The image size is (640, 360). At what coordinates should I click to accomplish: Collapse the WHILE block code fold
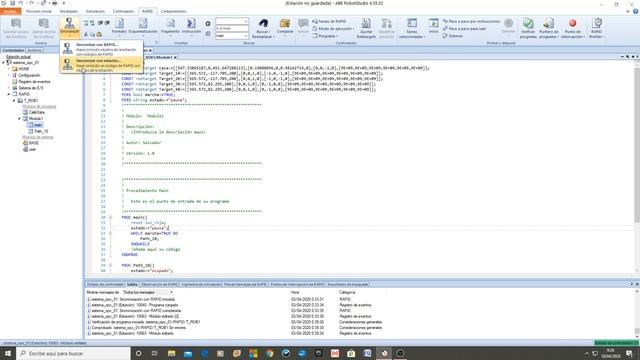[x=110, y=233]
